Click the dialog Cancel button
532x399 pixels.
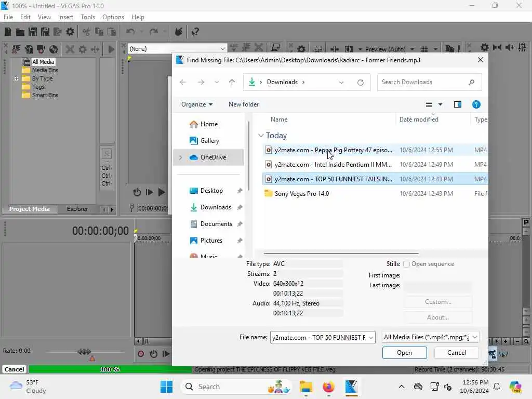(456, 353)
